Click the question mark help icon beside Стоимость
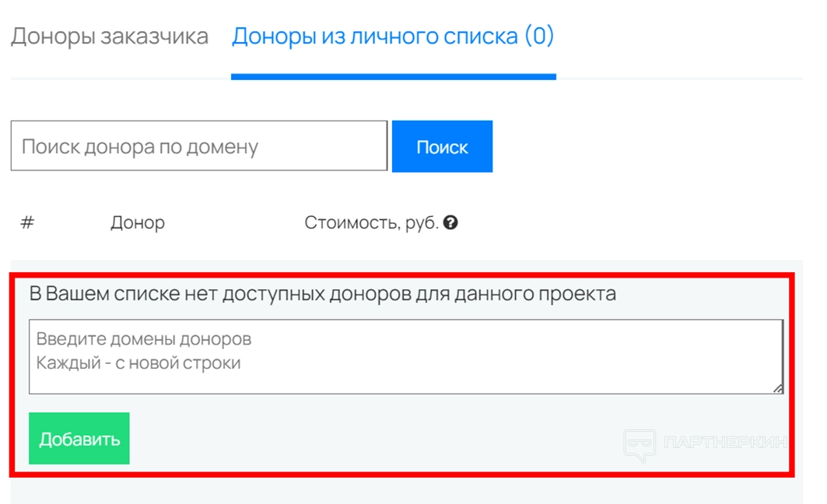 pos(450,223)
